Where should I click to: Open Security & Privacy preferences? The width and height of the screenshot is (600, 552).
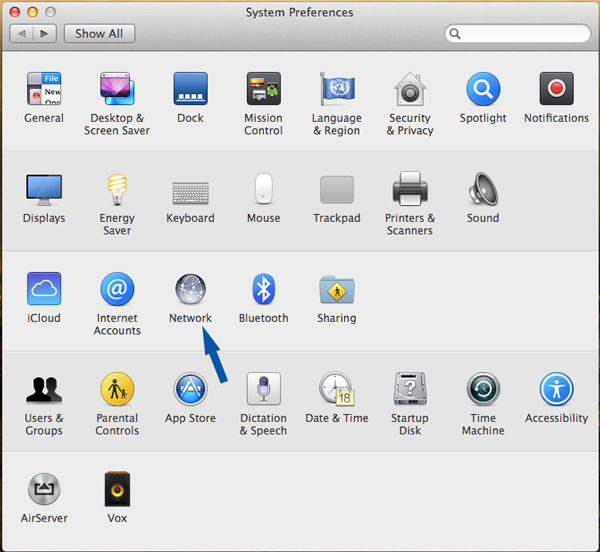[410, 89]
